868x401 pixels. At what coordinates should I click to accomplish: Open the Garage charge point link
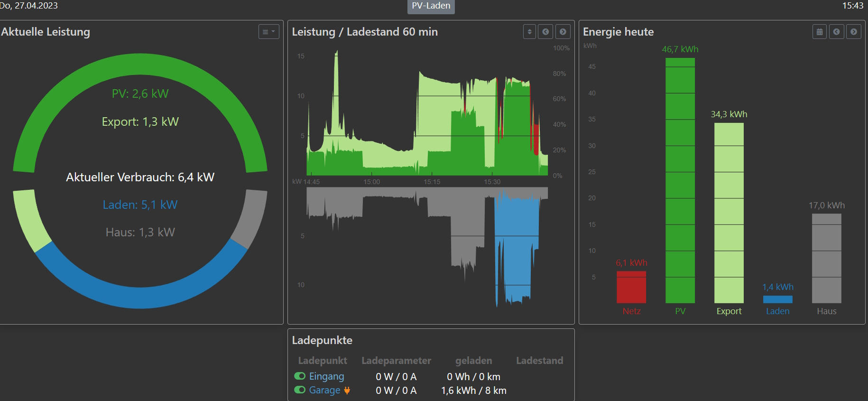(x=324, y=390)
